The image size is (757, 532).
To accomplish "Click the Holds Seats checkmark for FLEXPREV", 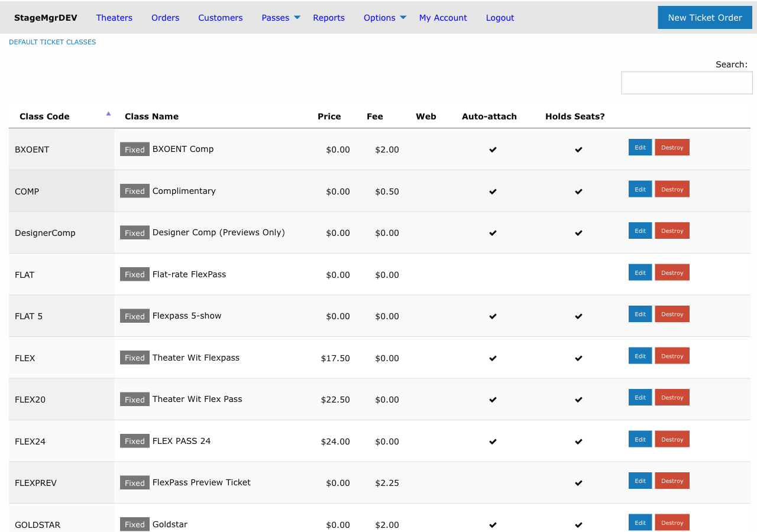I will [x=578, y=483].
